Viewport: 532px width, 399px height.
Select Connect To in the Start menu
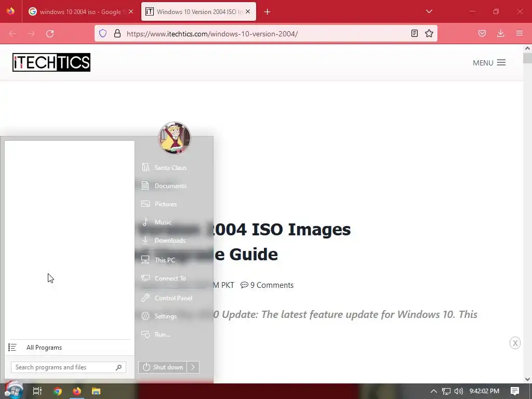[x=170, y=278]
